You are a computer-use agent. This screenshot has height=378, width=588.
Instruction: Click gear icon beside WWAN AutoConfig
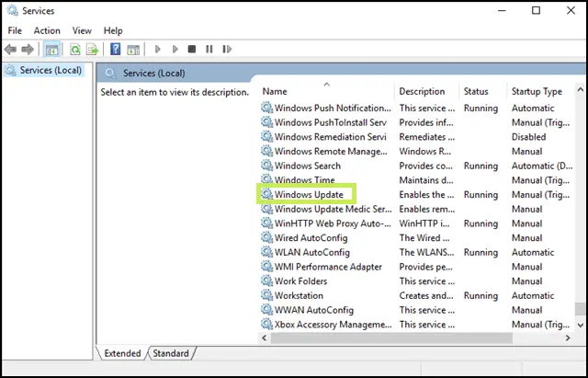point(266,310)
